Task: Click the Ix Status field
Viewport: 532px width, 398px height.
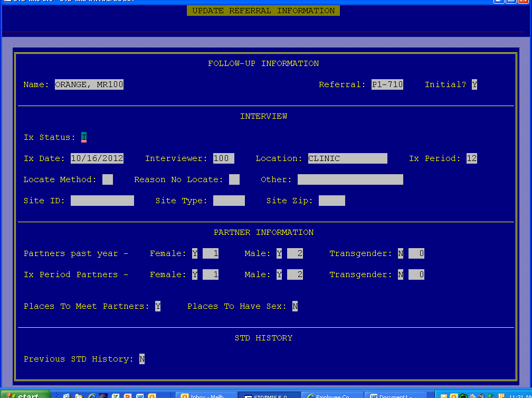Action: click(84, 137)
